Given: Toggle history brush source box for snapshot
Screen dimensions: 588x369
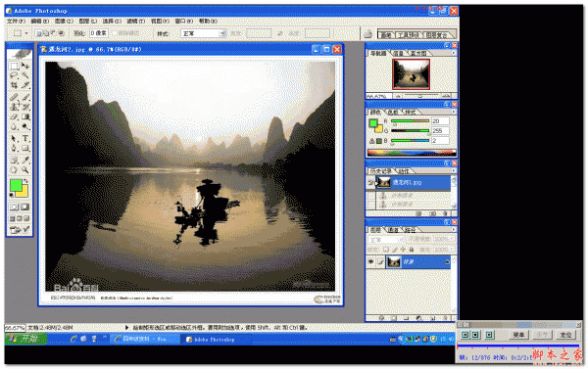Looking at the screenshot, I should (x=370, y=182).
